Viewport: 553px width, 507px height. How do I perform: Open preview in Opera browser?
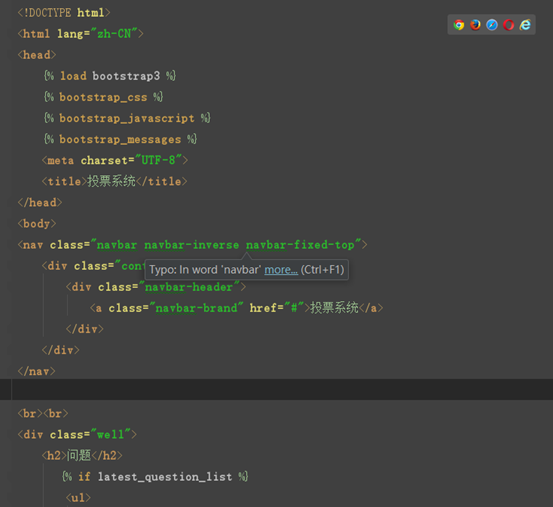pyautogui.click(x=509, y=25)
